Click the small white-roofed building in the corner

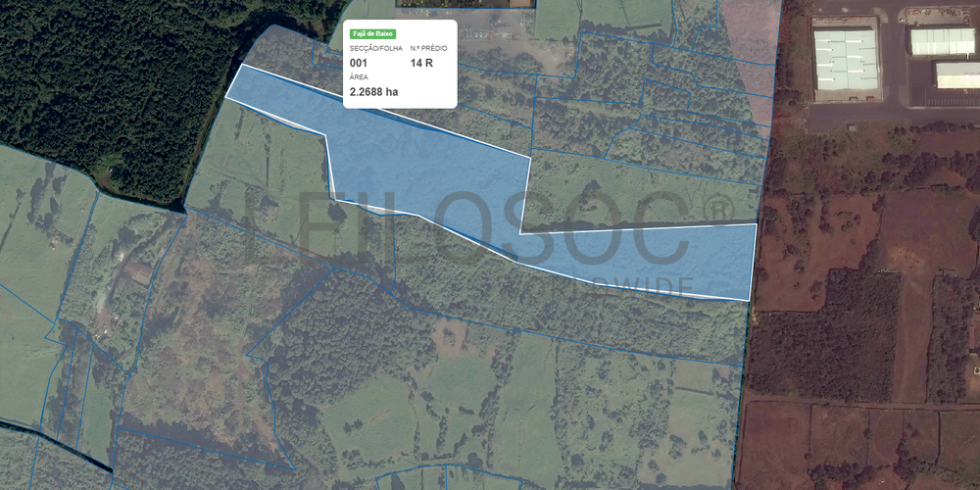(956, 75)
